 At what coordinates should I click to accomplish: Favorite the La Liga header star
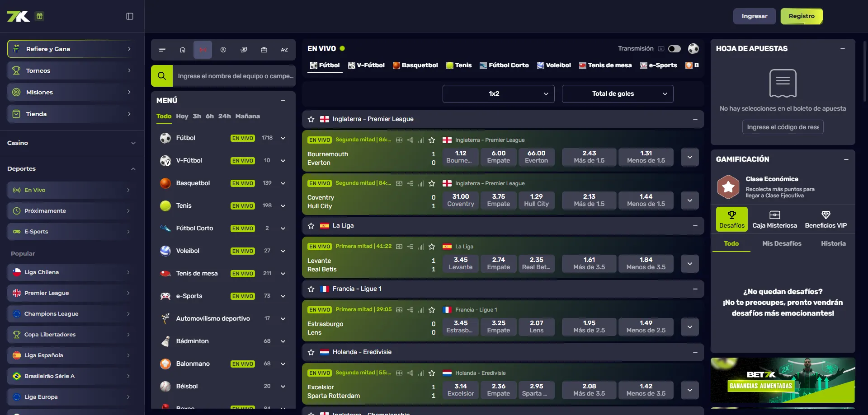point(311,226)
